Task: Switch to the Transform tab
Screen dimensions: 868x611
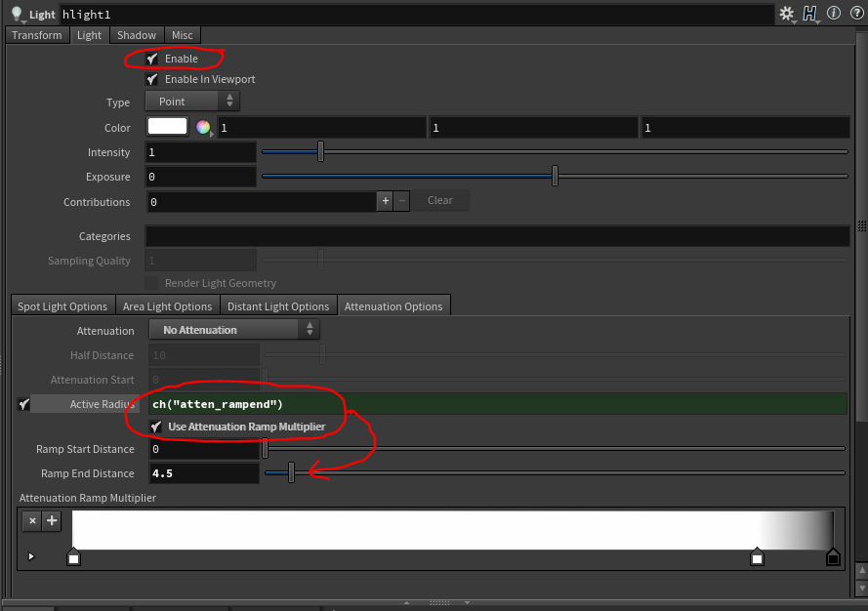Action: pyautogui.click(x=37, y=35)
